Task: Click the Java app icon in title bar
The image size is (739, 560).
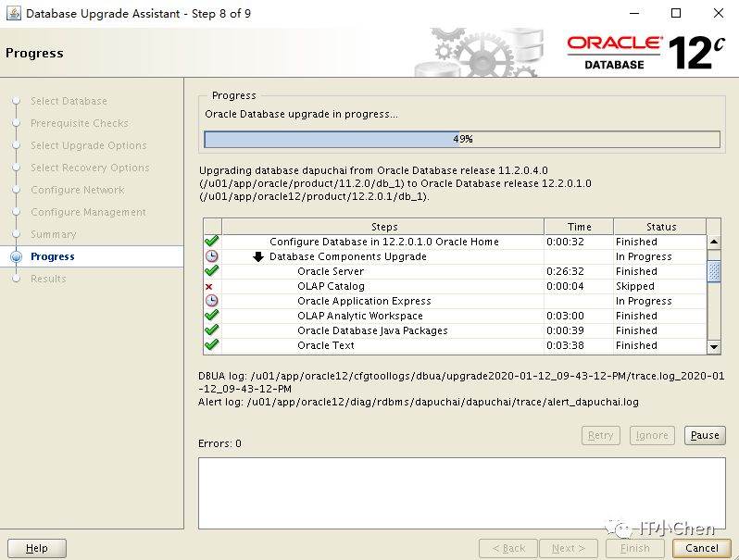Action: pos(14,13)
